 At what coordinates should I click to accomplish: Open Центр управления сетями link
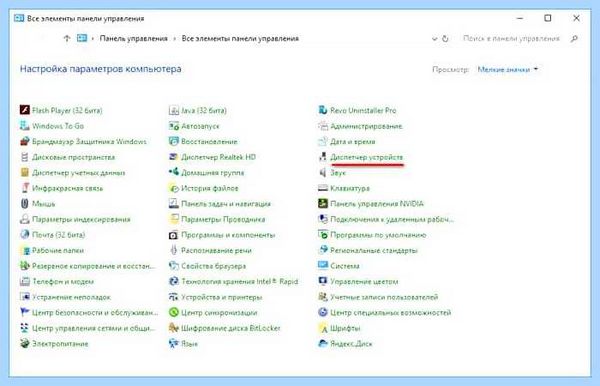pyautogui.click(x=93, y=328)
